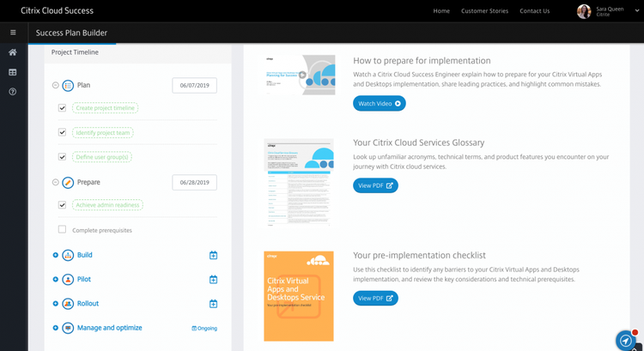Click Create project timeline task label

(x=105, y=108)
